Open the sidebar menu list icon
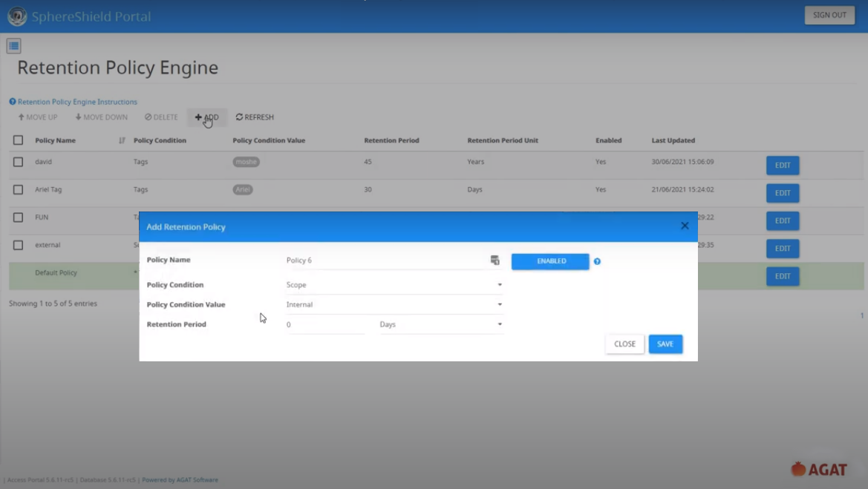Screen dimensions: 868x489 tap(14, 46)
